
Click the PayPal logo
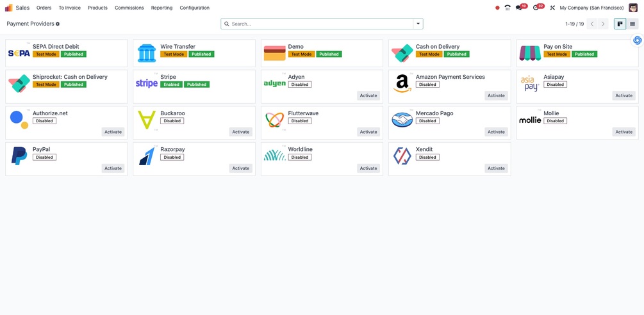(19, 156)
